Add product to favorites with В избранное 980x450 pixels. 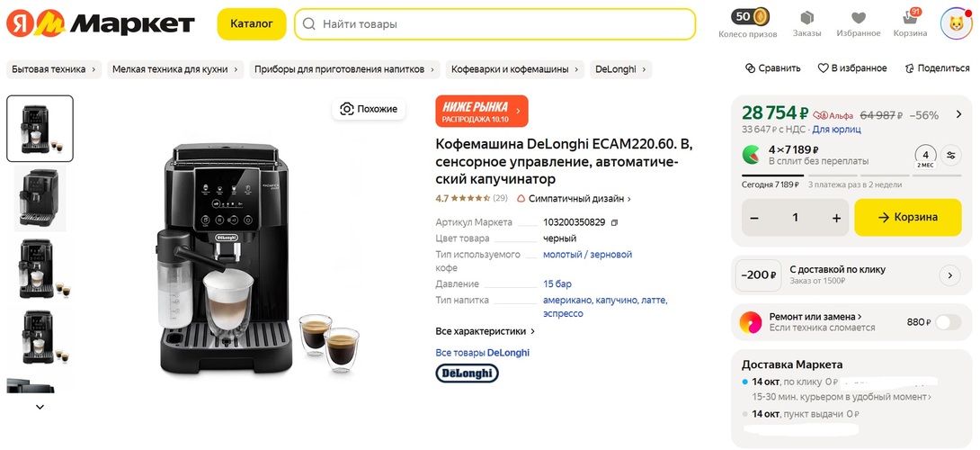point(851,68)
